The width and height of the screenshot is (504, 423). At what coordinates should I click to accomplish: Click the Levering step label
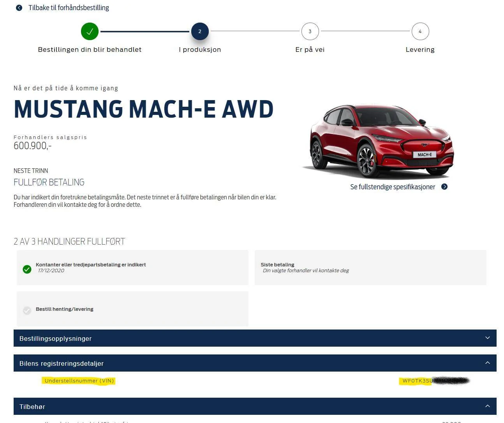(x=420, y=49)
